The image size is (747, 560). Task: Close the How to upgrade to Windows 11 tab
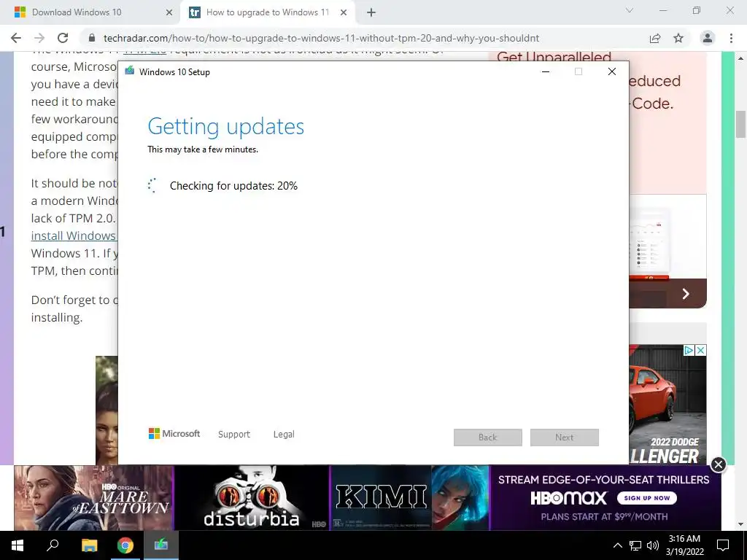coord(344,13)
